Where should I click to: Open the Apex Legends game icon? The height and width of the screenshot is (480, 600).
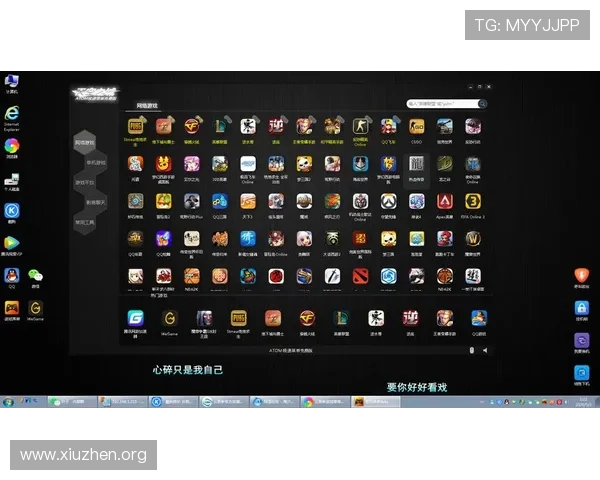point(444,201)
